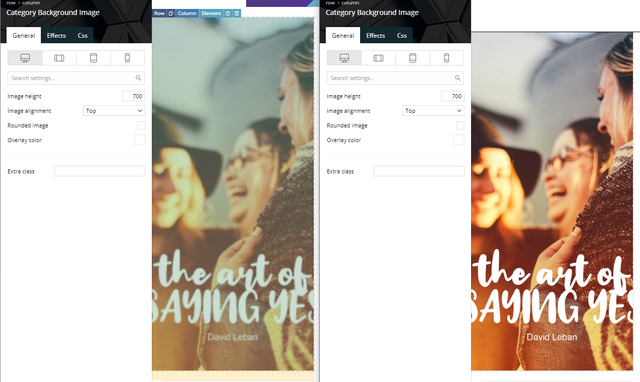Click 'Category Background Image' title in right-hand panel
640x382 pixels.
click(372, 12)
